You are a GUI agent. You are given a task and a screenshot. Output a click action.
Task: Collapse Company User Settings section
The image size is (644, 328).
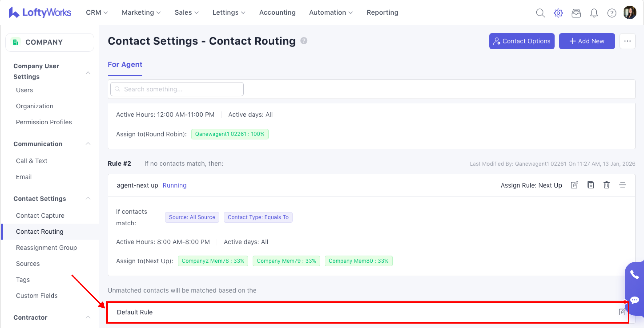[88, 73]
